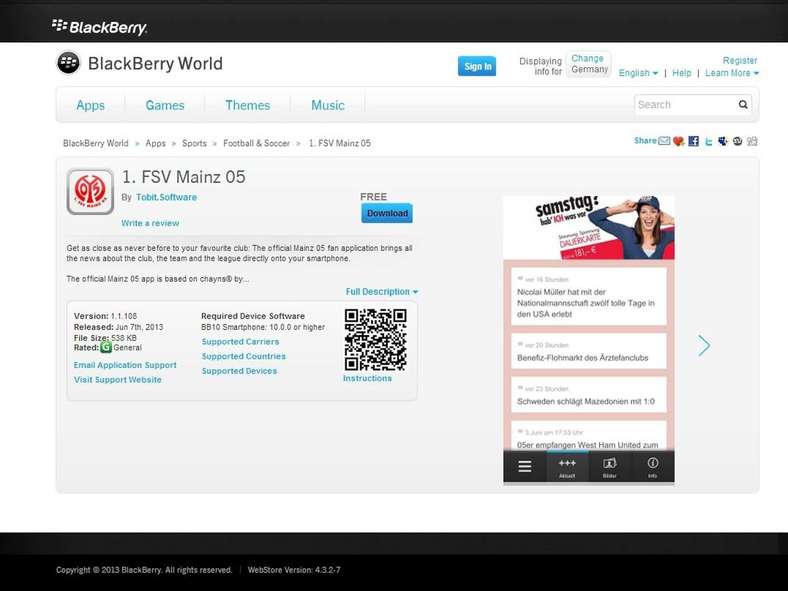
Task: Open the Themes tab
Action: pyautogui.click(x=248, y=105)
